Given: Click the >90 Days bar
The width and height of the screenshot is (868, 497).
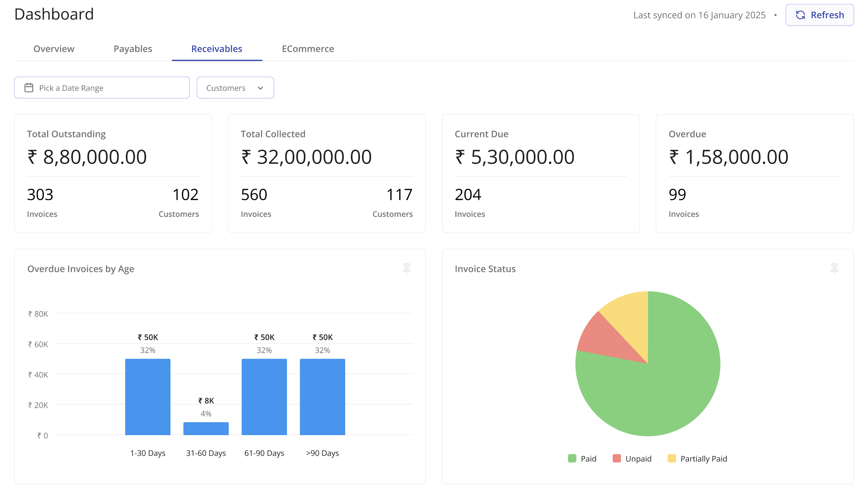Looking at the screenshot, I should click(x=323, y=397).
